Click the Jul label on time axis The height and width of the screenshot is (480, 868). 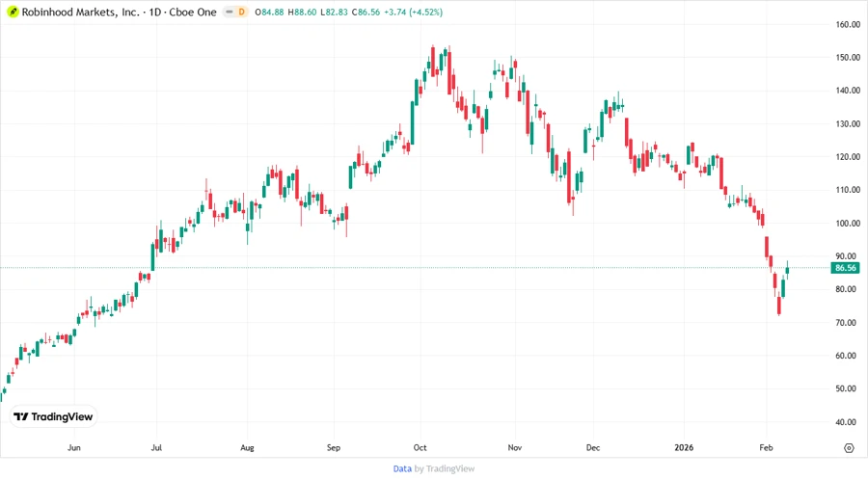coord(156,447)
